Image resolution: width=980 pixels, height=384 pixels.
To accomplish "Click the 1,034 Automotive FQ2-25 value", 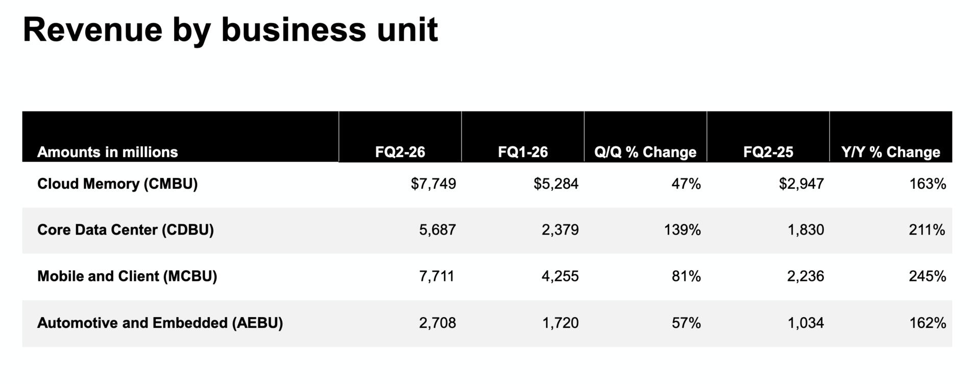I will 805,323.
